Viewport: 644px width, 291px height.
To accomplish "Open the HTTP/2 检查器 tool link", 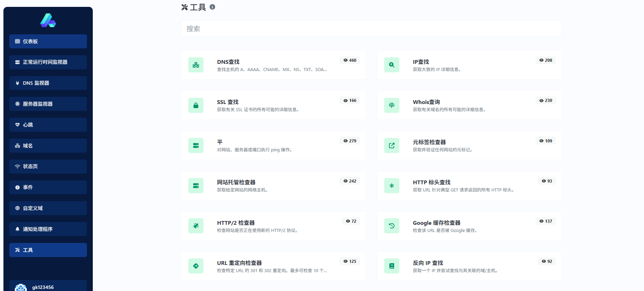I will [236, 223].
